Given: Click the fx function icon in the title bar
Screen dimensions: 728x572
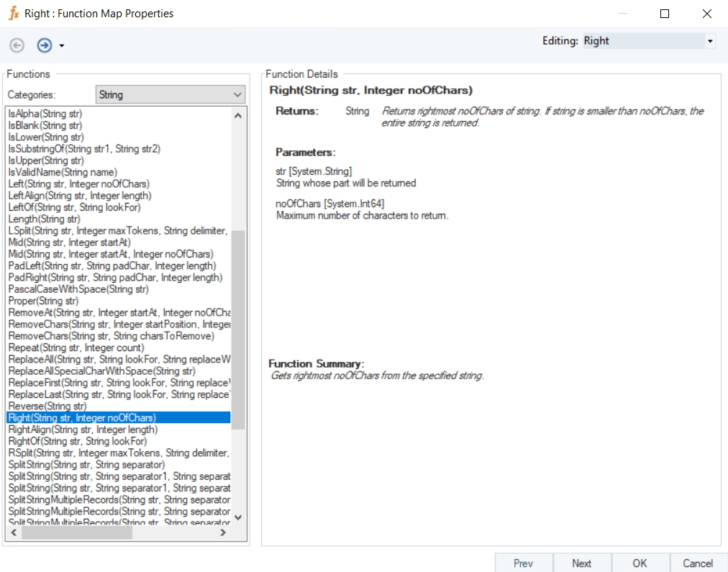Looking at the screenshot, I should pyautogui.click(x=14, y=13).
